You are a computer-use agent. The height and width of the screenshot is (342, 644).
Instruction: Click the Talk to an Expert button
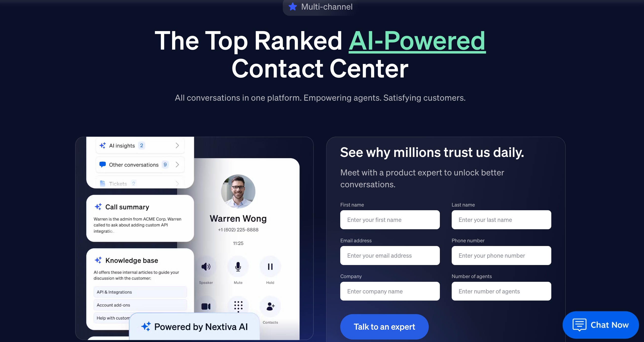click(384, 327)
